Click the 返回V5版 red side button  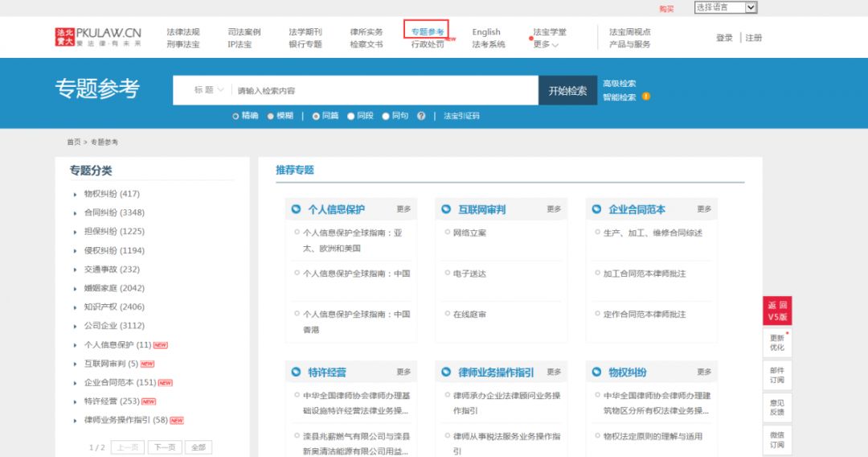pyautogui.click(x=777, y=311)
